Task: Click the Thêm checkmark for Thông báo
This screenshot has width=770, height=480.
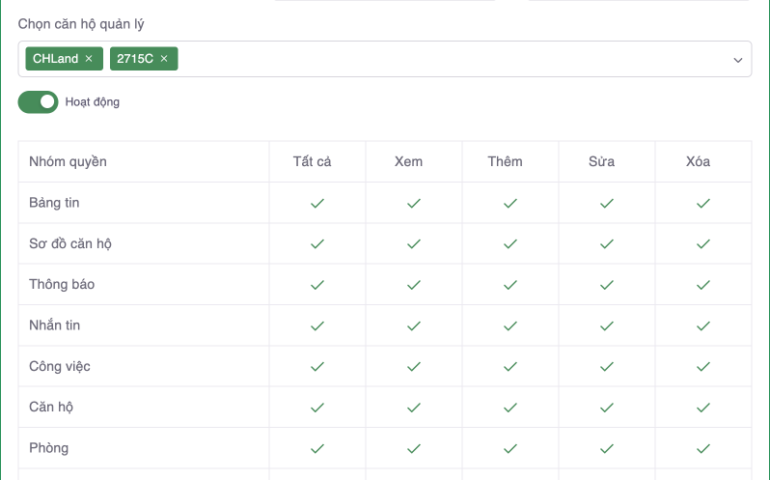Action: pyautogui.click(x=510, y=285)
